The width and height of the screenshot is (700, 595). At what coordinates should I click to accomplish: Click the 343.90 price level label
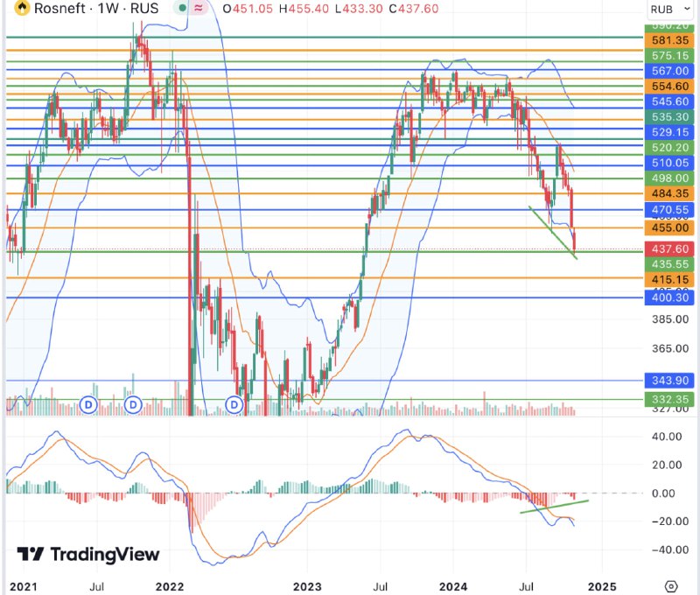pyautogui.click(x=669, y=381)
